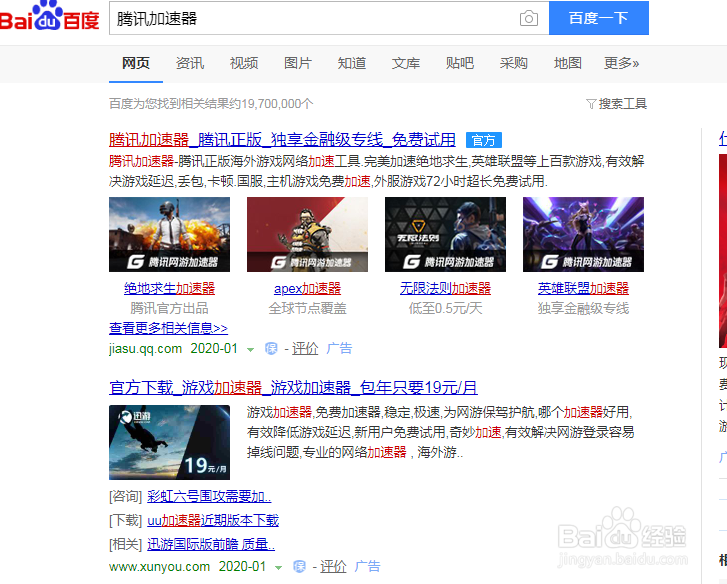Click 腾讯官方出品 caption text
This screenshot has width=727, height=584.
(169, 308)
